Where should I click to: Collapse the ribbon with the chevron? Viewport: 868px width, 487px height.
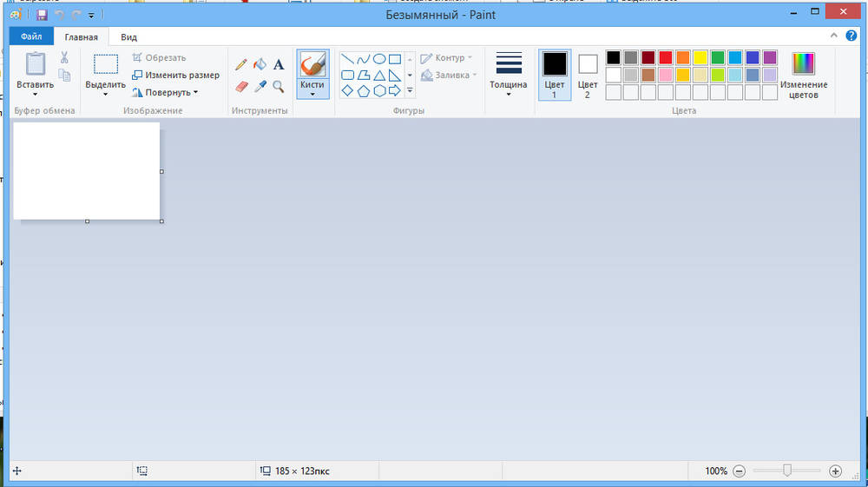coord(833,36)
